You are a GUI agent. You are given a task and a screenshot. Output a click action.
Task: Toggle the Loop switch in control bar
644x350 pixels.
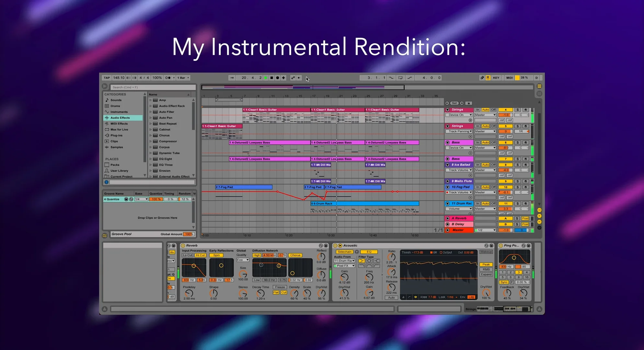click(x=400, y=78)
